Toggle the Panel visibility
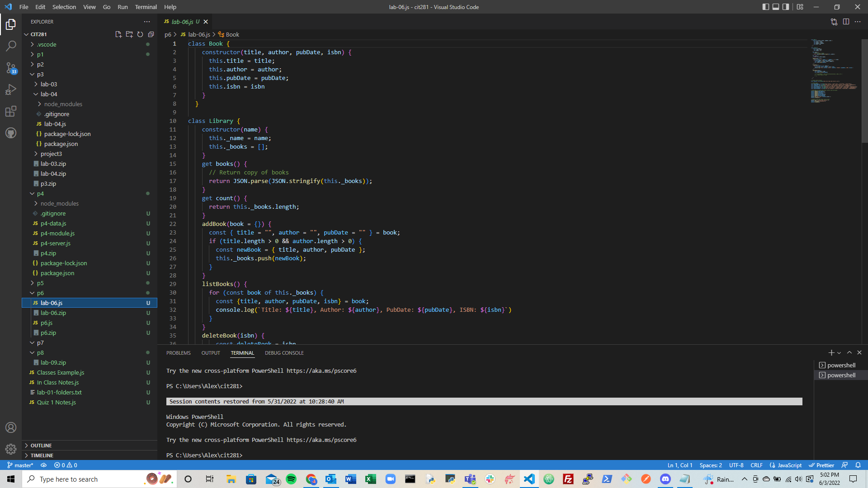Screen dimensions: 868x488 pyautogui.click(x=776, y=7)
